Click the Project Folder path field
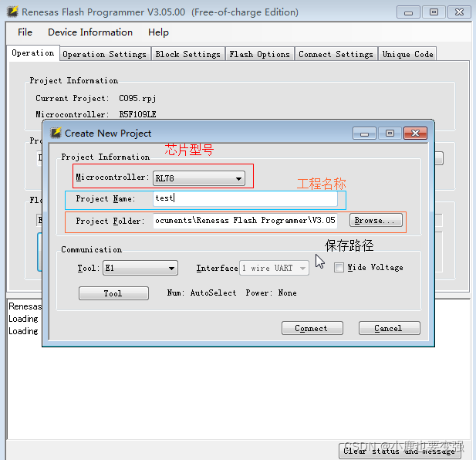The image size is (476, 460). pyautogui.click(x=245, y=220)
